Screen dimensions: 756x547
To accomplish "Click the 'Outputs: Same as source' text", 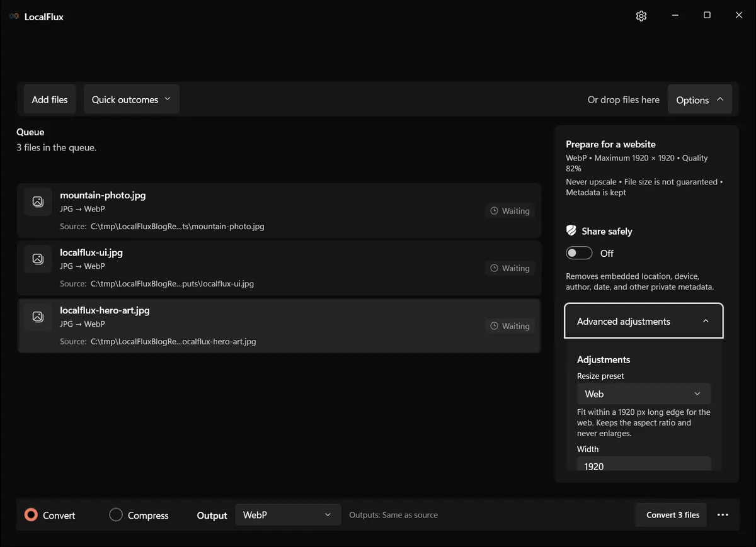I will coord(394,515).
